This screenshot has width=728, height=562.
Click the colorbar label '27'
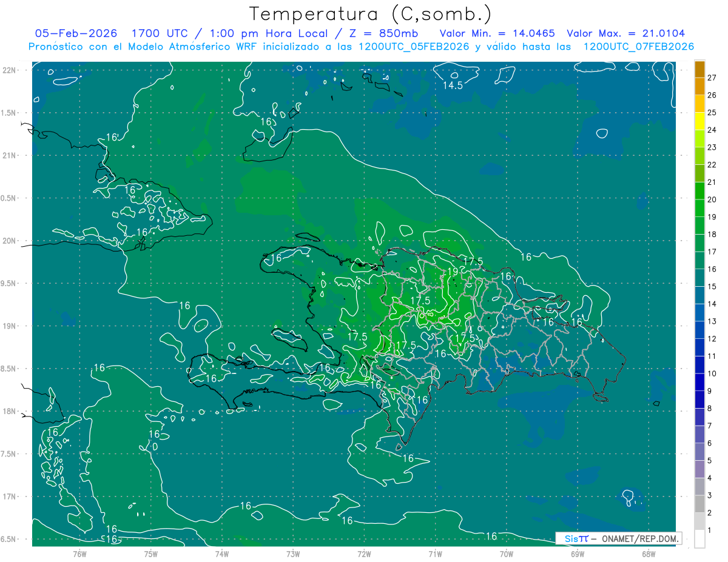click(x=712, y=78)
